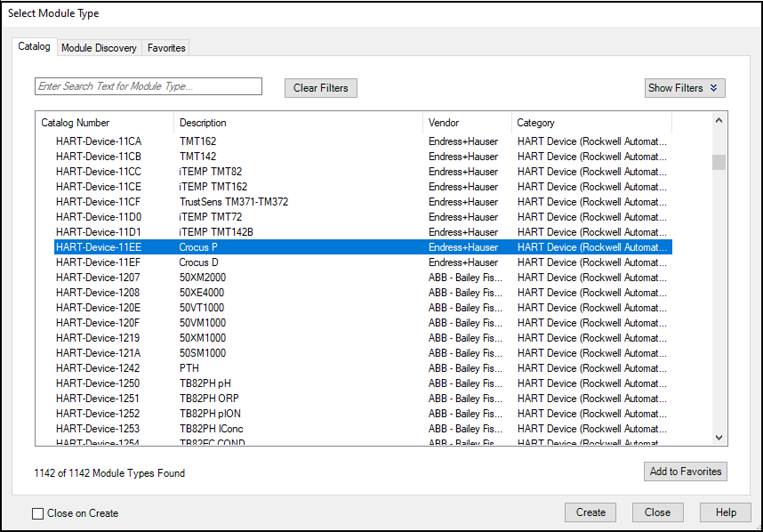
Task: Click the module list scrollbar thumb
Action: [719, 162]
